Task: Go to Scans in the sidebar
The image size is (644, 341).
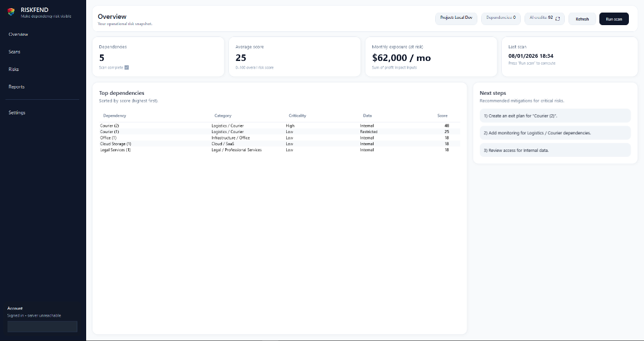Action: click(x=14, y=52)
